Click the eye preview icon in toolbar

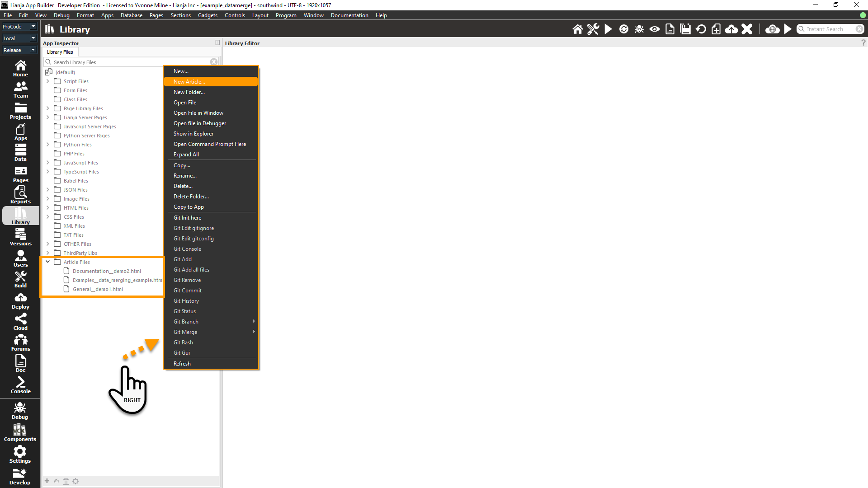(x=654, y=29)
